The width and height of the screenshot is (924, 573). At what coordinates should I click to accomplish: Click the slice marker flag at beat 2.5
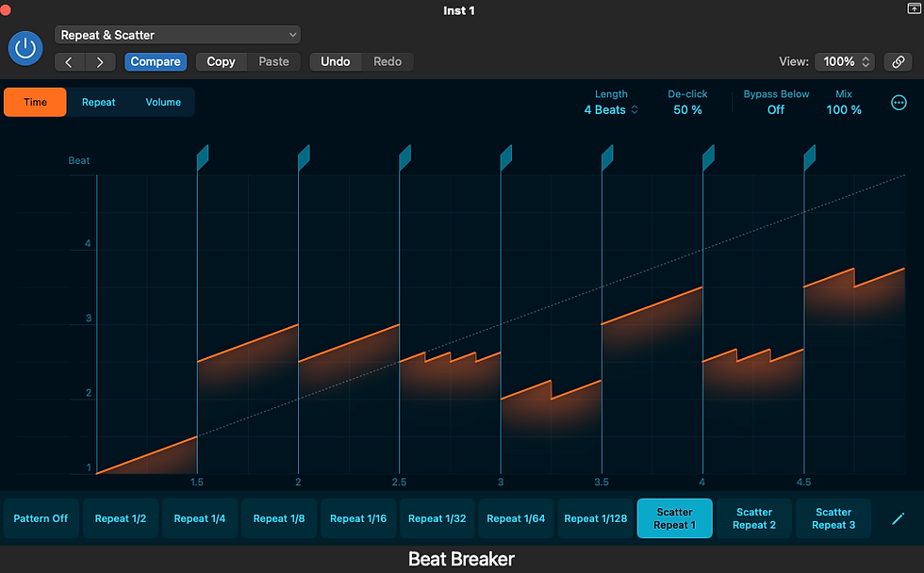click(404, 157)
